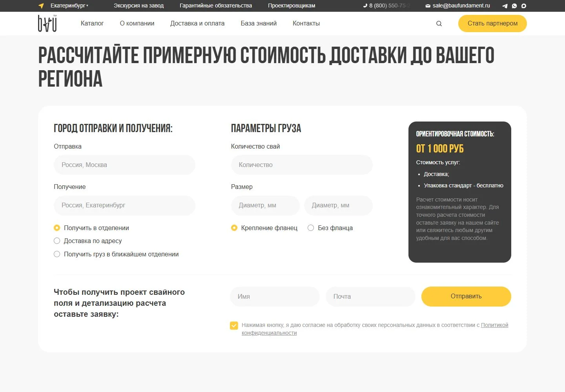Open 'Экскурсия на завод' top link

(139, 5)
